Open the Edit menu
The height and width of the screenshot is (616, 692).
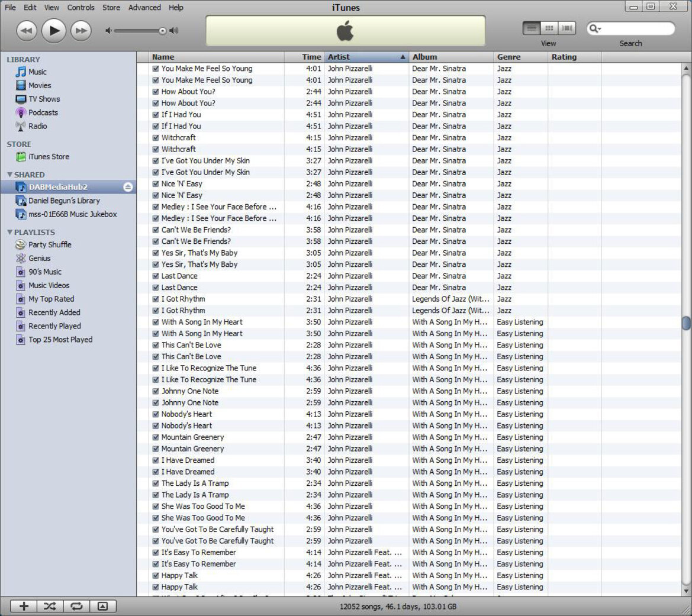tap(30, 8)
